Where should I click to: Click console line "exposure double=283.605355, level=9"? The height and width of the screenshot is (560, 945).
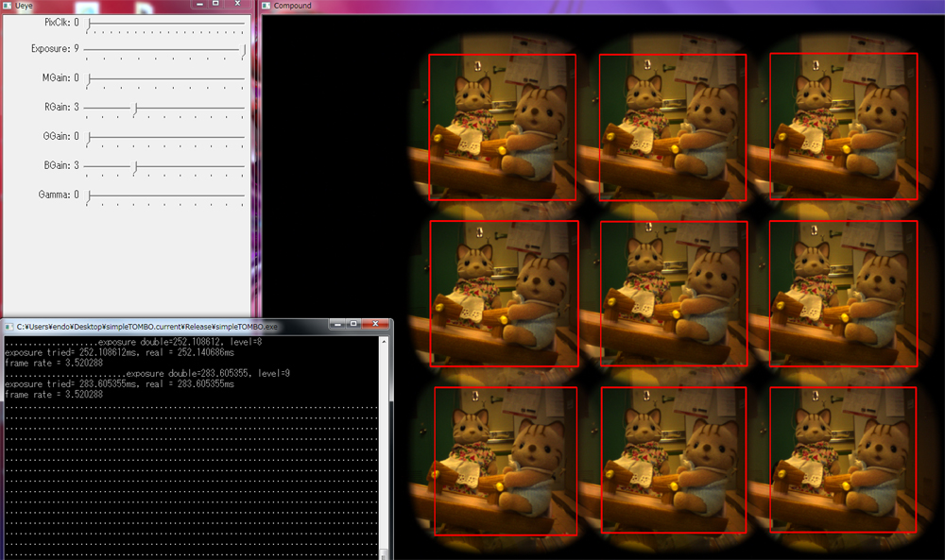(x=208, y=373)
